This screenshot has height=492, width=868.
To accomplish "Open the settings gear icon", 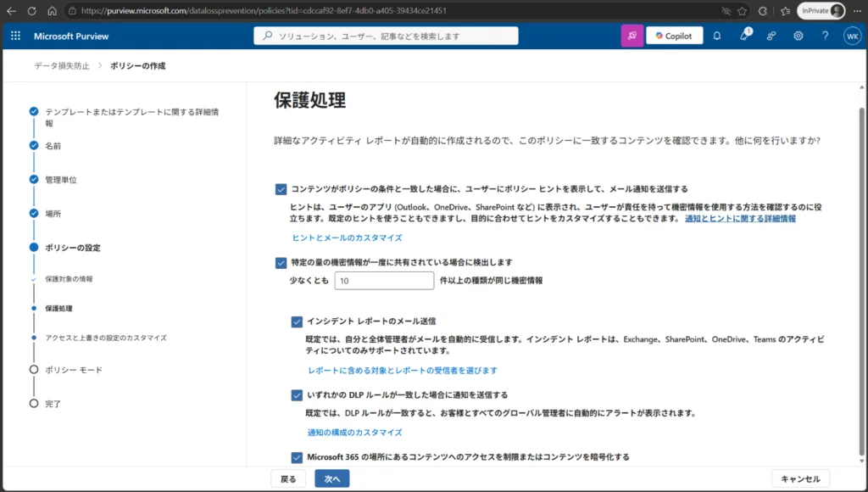I will 798,36.
